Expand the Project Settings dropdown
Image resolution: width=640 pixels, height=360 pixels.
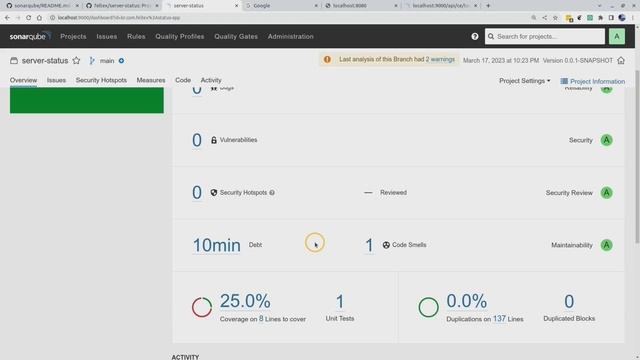524,81
